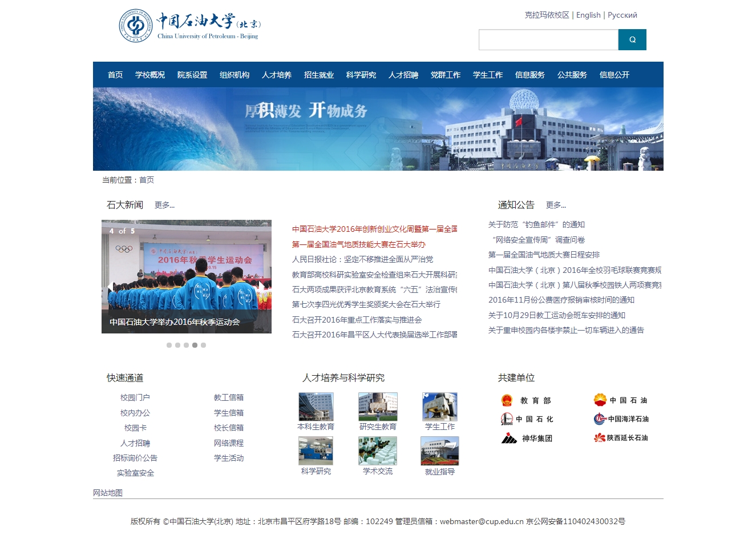Open the 教育部 partner logo link

click(525, 400)
